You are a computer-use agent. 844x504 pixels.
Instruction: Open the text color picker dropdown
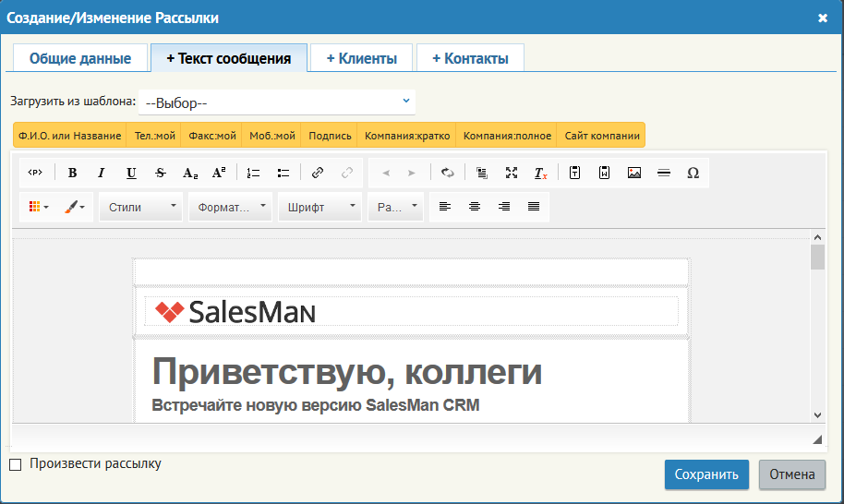click(x=75, y=207)
